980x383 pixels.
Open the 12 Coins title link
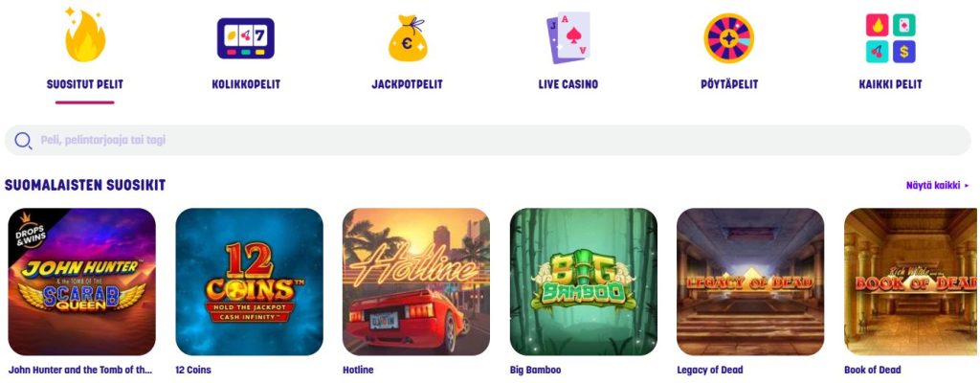click(x=193, y=370)
